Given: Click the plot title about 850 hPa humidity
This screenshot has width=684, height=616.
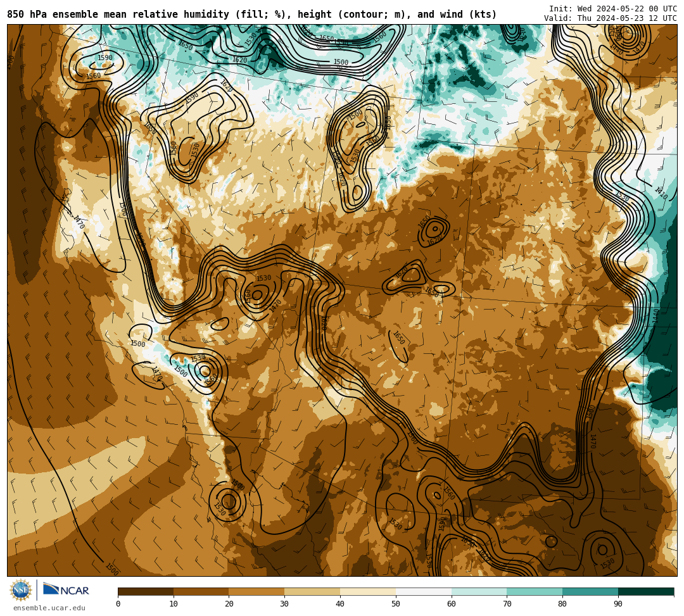Looking at the screenshot, I should point(251,15).
